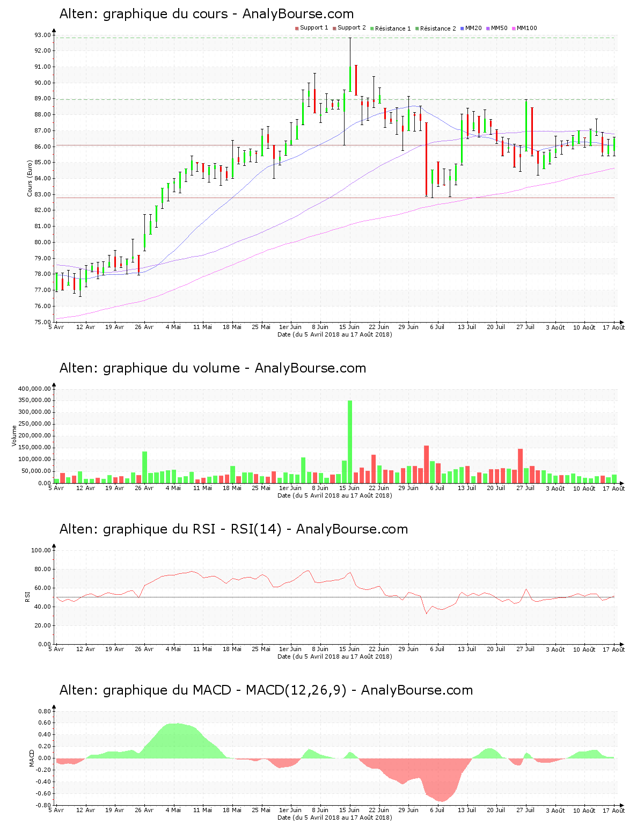Viewport: 644px width, 832px height.
Task: Click the '400,000.00' volume axis value
Action: click(35, 389)
